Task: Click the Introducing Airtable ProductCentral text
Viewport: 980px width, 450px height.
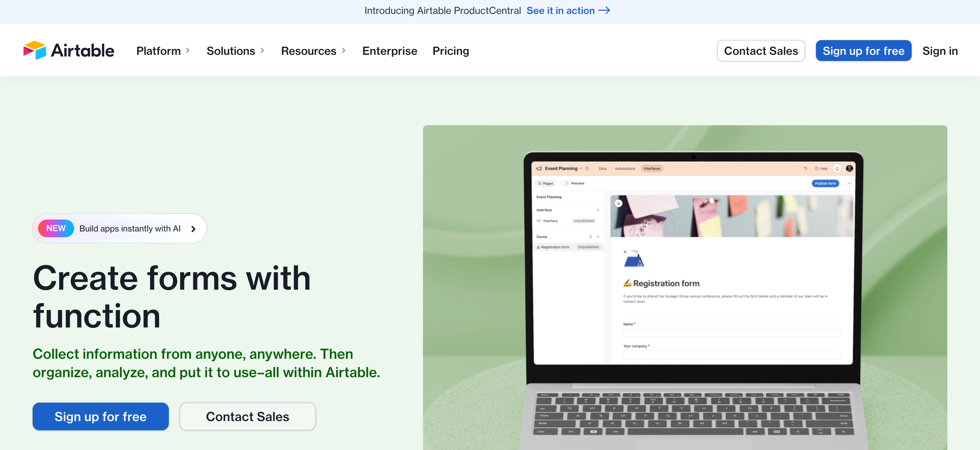Action: [442, 11]
